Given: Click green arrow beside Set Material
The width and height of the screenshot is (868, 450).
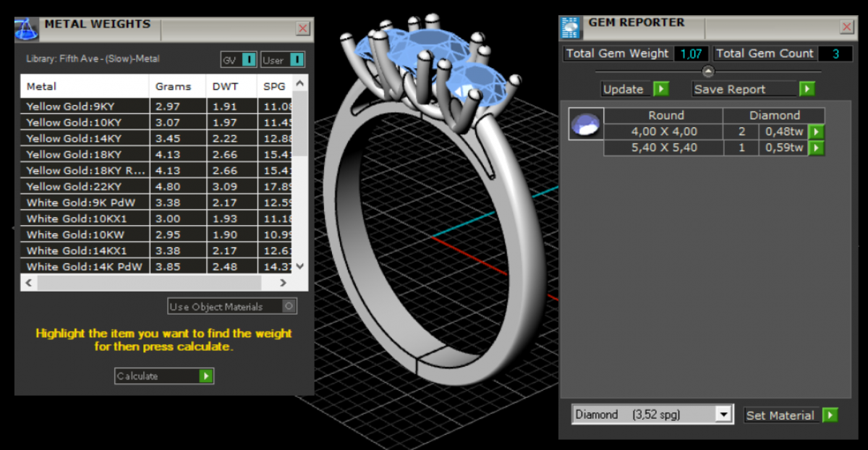Looking at the screenshot, I should (x=830, y=415).
